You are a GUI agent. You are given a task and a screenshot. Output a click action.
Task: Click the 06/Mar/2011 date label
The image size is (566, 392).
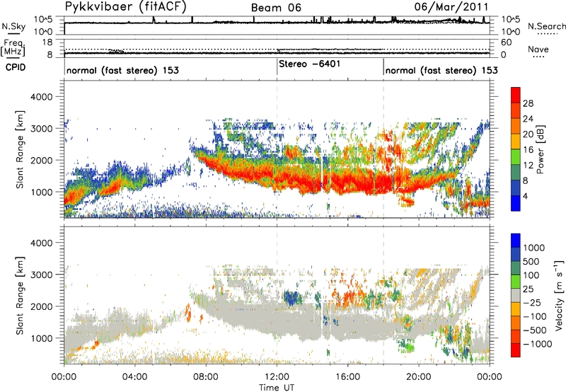(x=451, y=7)
